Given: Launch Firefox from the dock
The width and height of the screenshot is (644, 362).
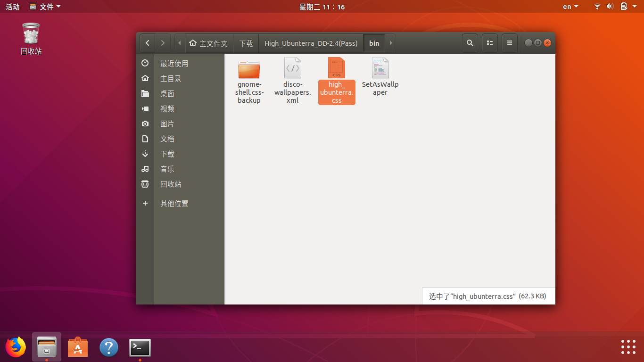Looking at the screenshot, I should pos(16,346).
